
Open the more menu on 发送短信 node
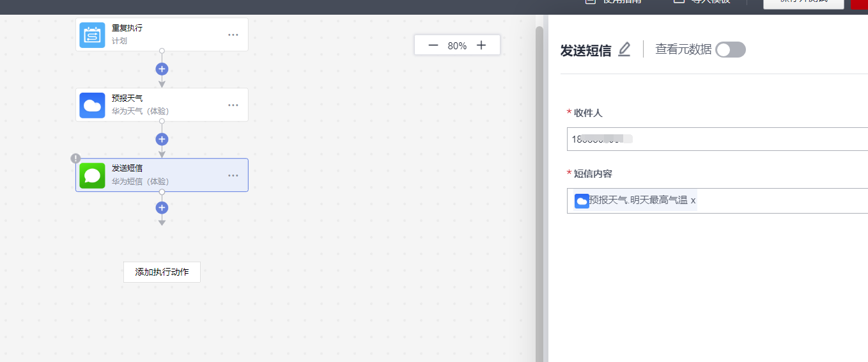point(233,175)
